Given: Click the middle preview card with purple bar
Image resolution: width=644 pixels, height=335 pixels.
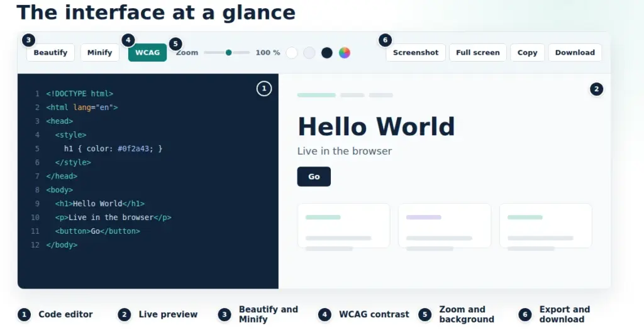Looking at the screenshot, I should 445,226.
